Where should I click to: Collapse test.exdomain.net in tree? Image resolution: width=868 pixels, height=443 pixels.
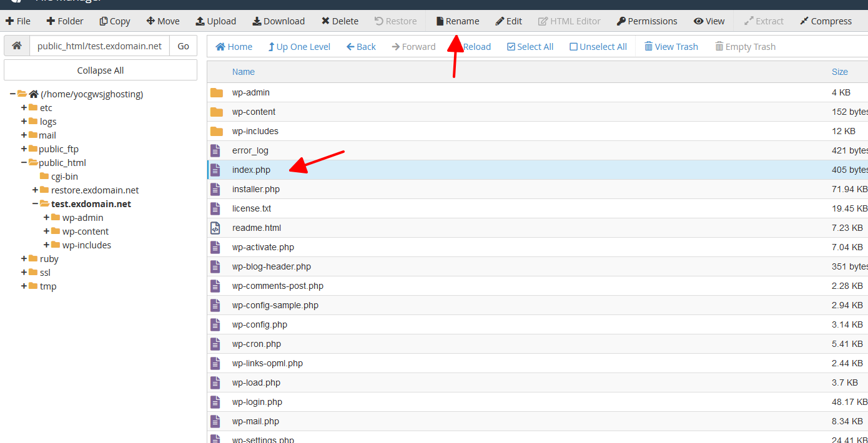[x=35, y=204]
